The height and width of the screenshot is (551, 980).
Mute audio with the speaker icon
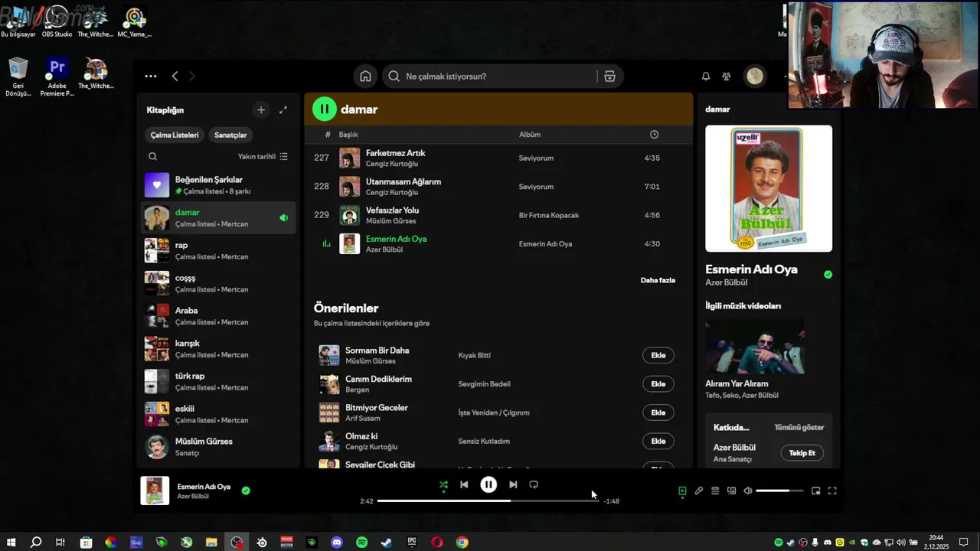click(748, 491)
